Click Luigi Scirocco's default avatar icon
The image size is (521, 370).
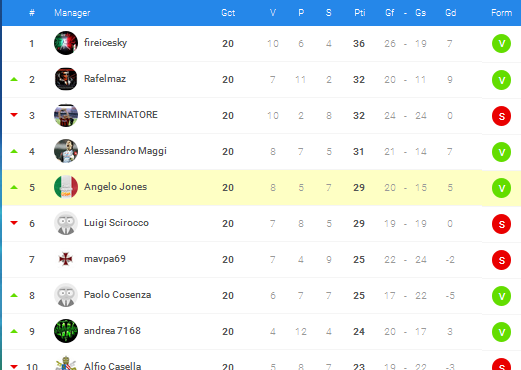pyautogui.click(x=66, y=223)
